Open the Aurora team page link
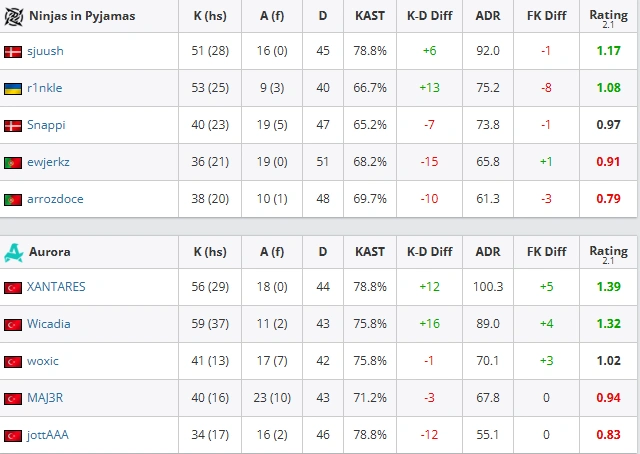The width and height of the screenshot is (640, 454). [x=50, y=252]
